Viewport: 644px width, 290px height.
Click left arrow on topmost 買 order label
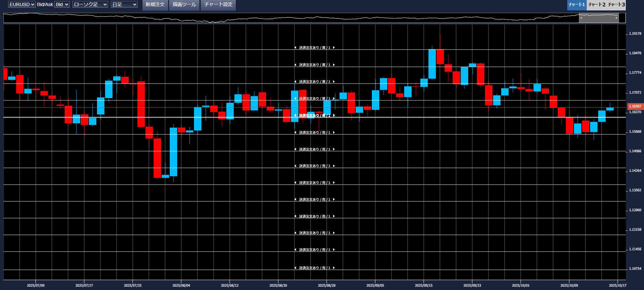click(295, 48)
